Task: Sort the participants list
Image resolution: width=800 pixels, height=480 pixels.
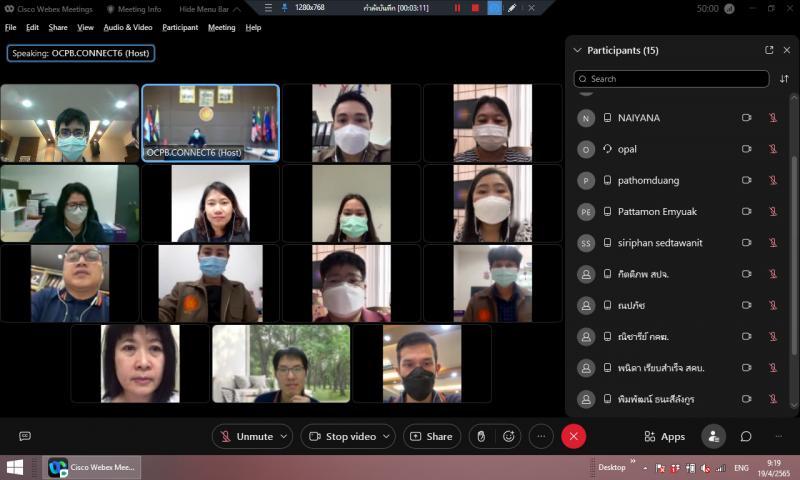Action: click(x=784, y=79)
